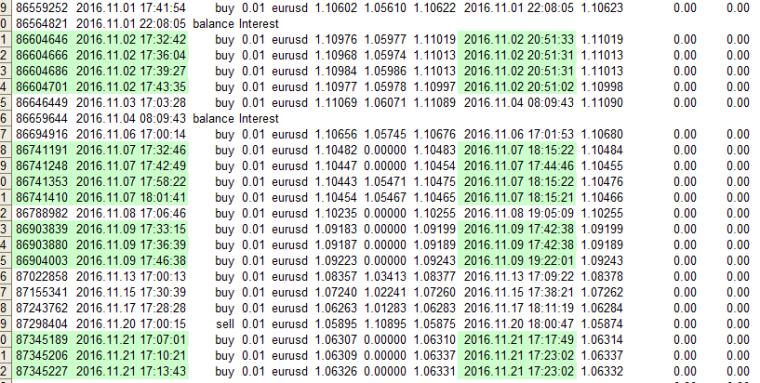Click highlighted ticket 86904003

[x=42, y=261]
